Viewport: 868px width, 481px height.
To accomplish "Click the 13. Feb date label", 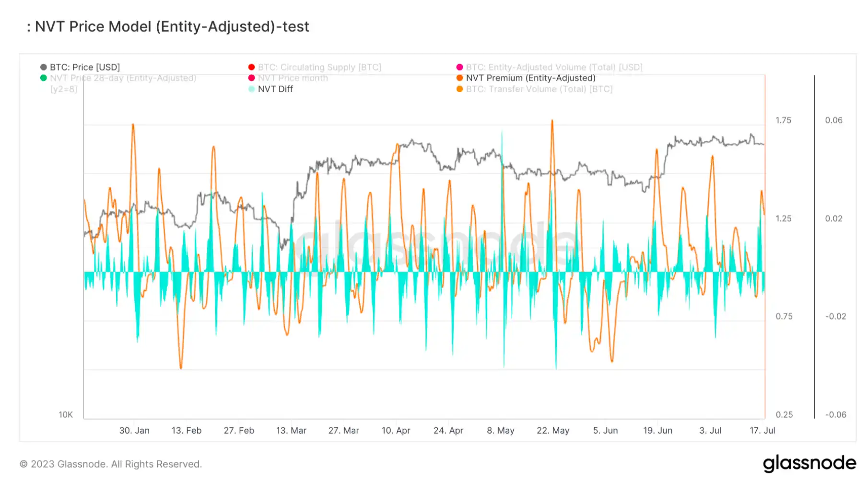I will click(x=187, y=431).
